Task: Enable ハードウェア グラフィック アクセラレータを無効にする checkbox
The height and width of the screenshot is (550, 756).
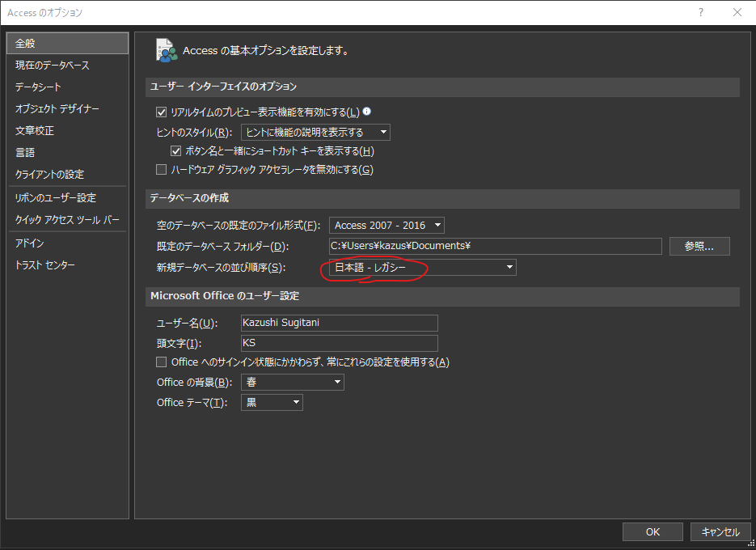Action: [162, 169]
